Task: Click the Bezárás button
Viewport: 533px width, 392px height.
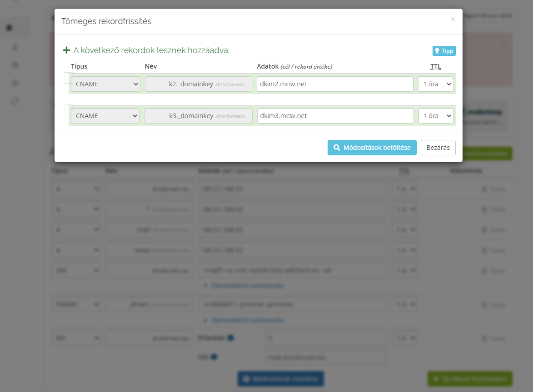Action: point(438,148)
